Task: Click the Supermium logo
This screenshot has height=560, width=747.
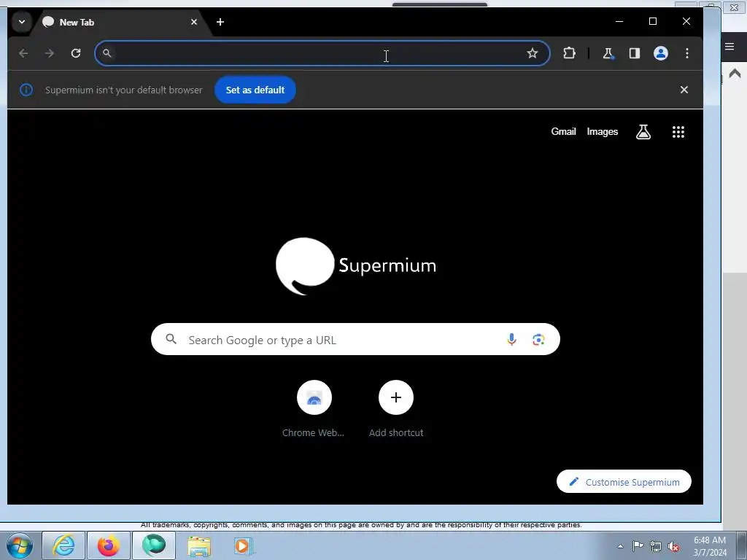Action: 356,265
